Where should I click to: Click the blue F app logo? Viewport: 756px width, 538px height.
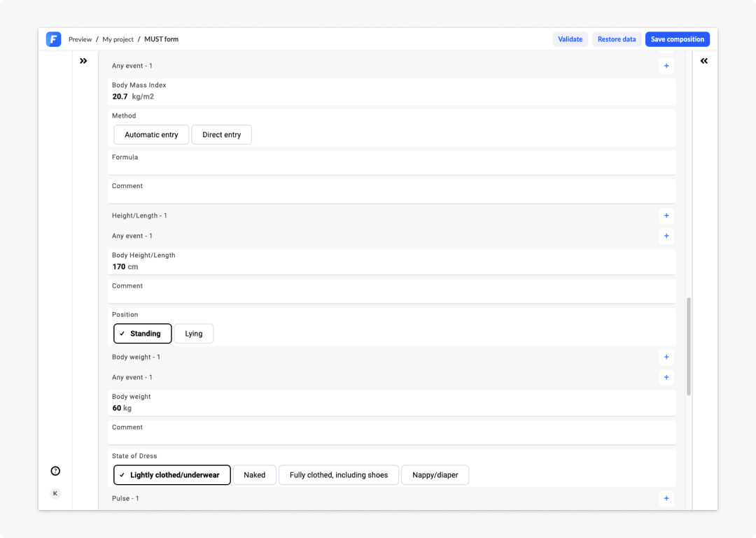coord(53,39)
